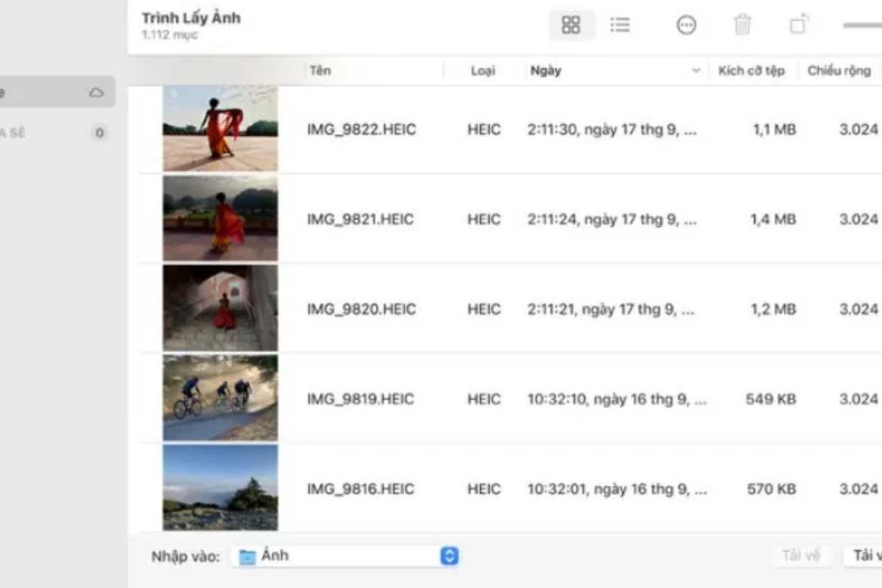Click the blue arrows of import destination
Screen dimensions: 882x588
coord(449,556)
